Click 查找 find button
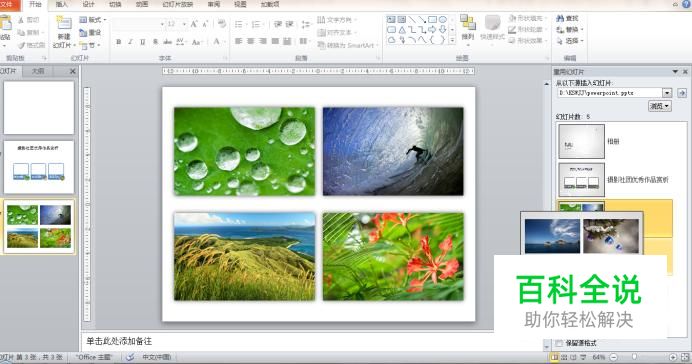692x364 pixels. pos(568,19)
